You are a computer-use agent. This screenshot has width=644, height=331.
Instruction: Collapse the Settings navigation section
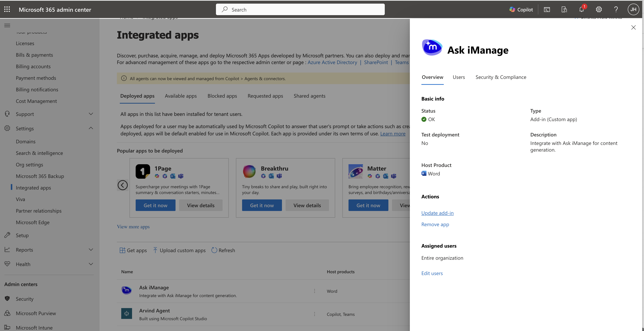91,128
